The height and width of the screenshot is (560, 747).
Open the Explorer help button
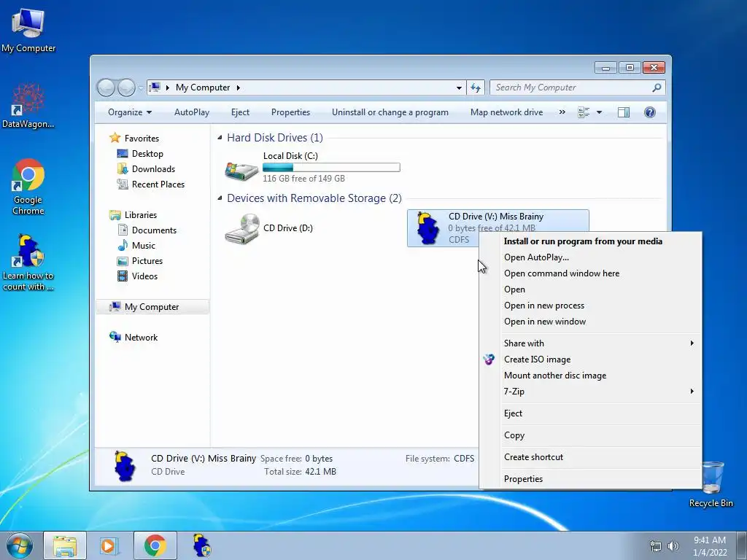pyautogui.click(x=650, y=112)
